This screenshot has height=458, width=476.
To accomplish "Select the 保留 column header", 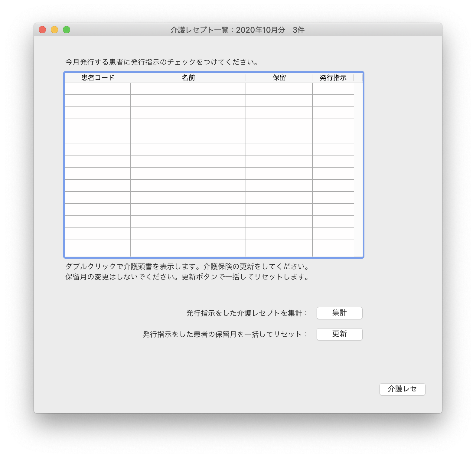I will tap(279, 78).
